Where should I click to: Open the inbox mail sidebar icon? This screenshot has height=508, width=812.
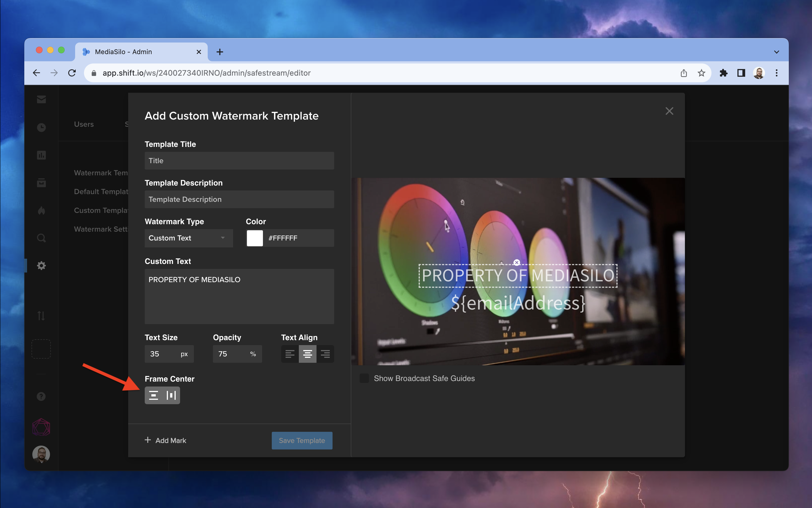click(x=41, y=99)
